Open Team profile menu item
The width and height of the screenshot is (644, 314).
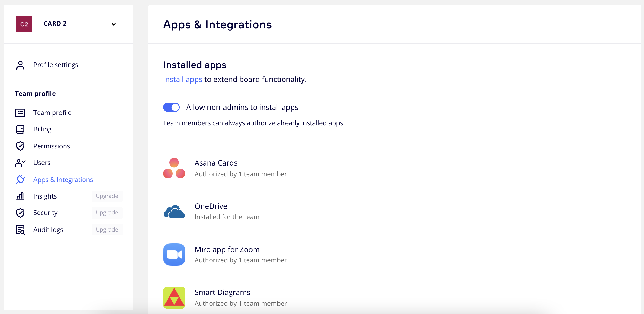pyautogui.click(x=52, y=113)
